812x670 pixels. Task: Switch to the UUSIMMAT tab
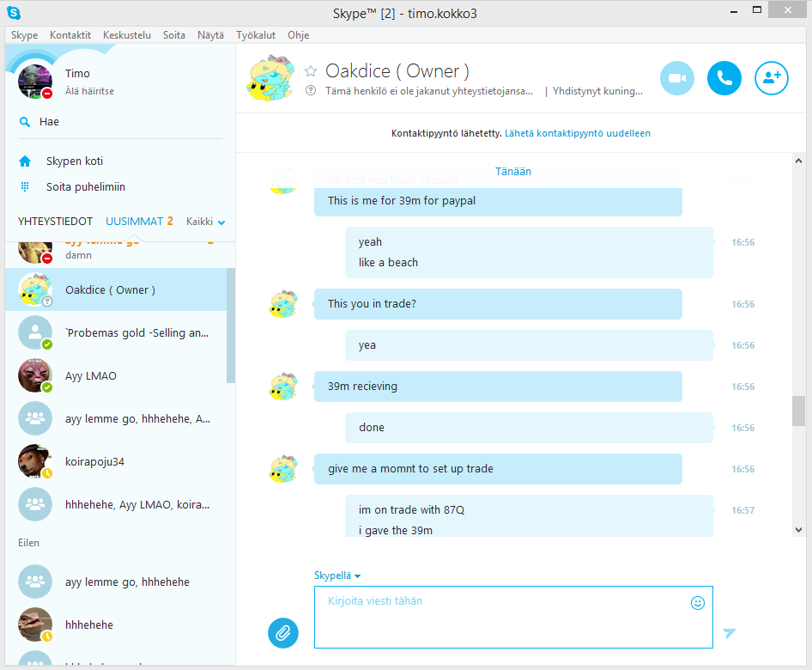(135, 222)
